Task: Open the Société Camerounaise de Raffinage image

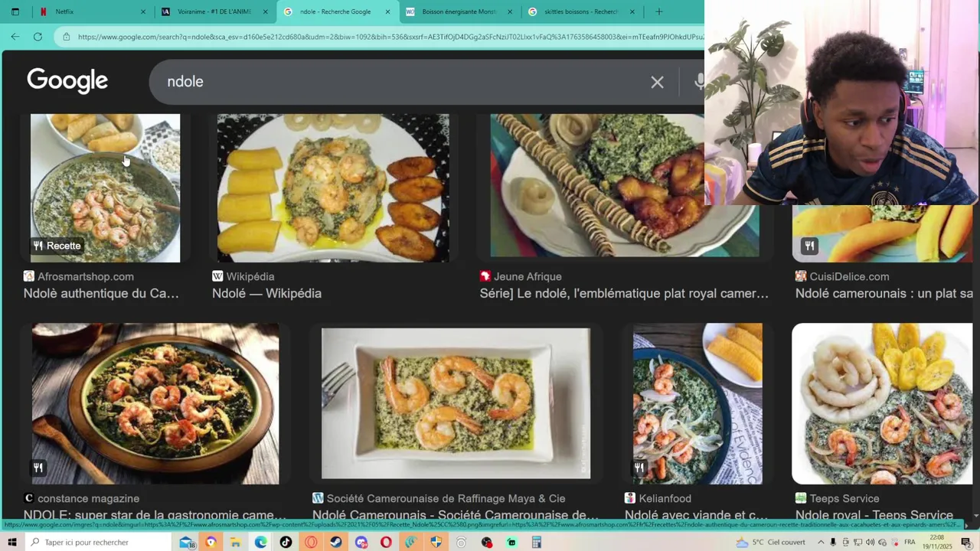Action: [456, 403]
